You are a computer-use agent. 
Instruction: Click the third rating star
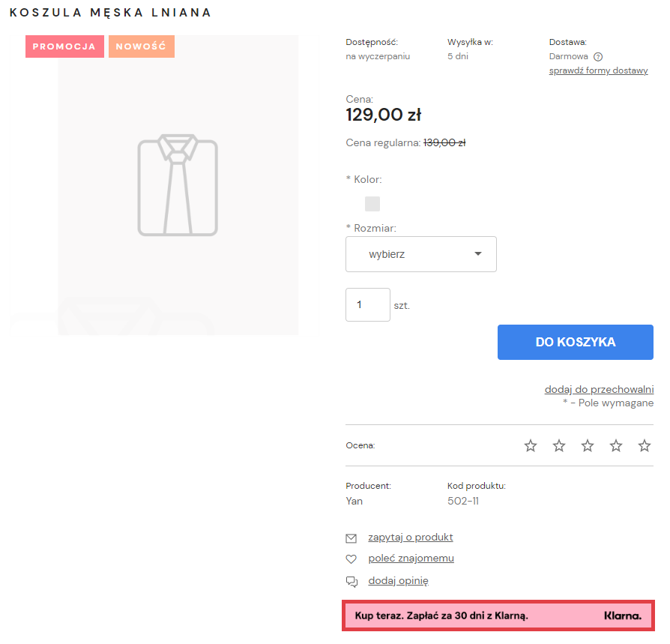pyautogui.click(x=588, y=446)
